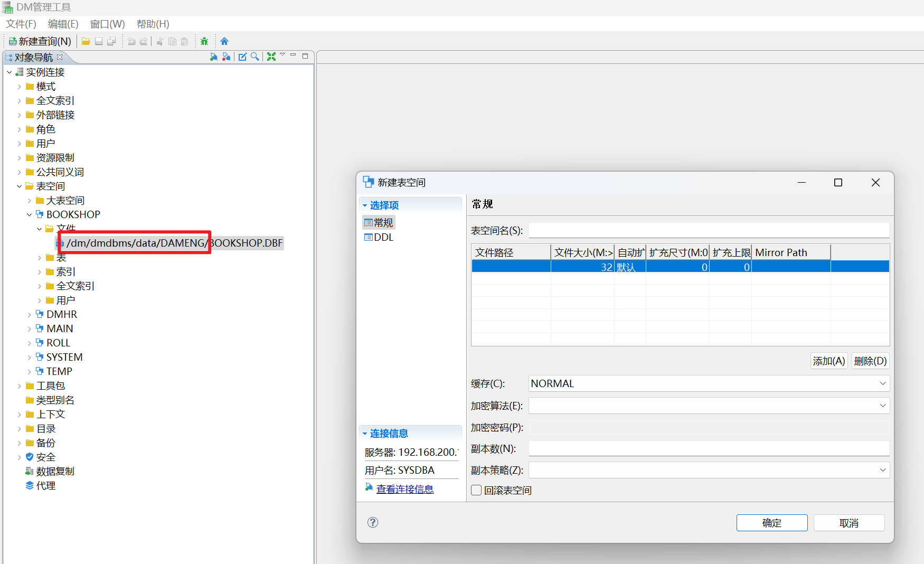Click the Undo toolbar icon
Image resolution: width=924 pixels, height=564 pixels.
(131, 41)
